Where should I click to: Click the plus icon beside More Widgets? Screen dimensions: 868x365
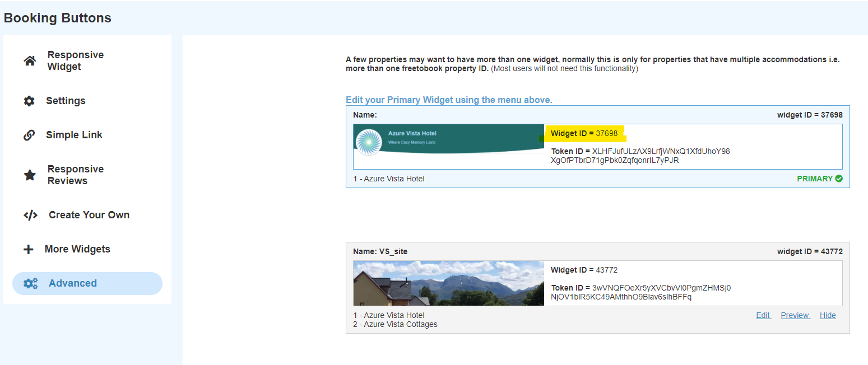(29, 250)
